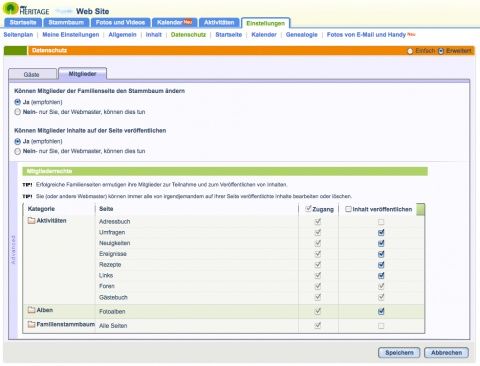This screenshot has height=366, width=480.
Task: Open the Alben folder icon
Action: [31, 310]
